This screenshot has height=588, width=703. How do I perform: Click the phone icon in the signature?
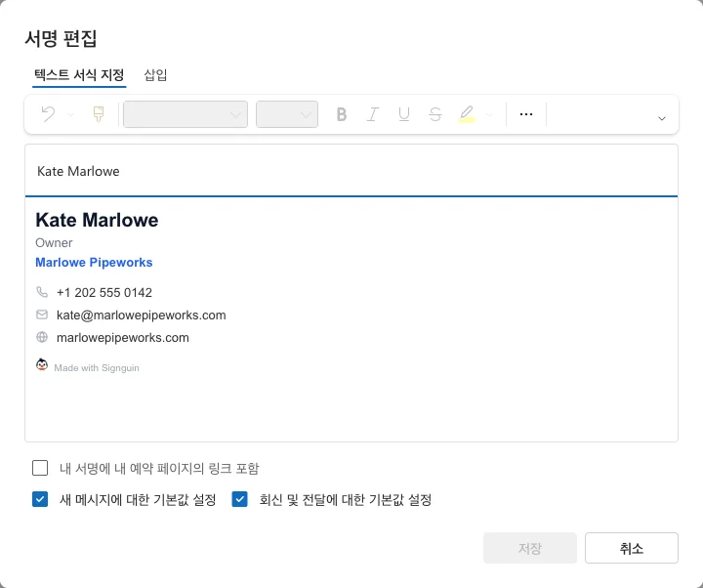point(42,292)
